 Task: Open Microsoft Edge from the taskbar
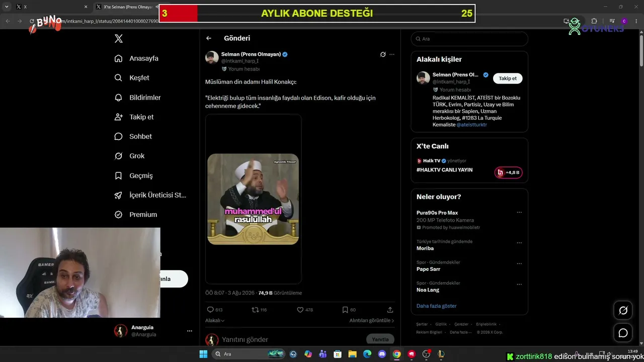pos(367,354)
